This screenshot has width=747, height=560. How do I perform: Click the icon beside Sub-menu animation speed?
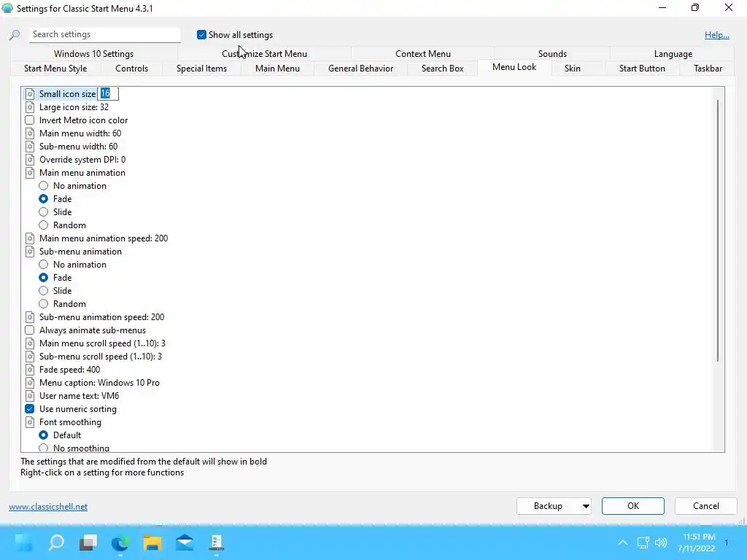coord(29,317)
